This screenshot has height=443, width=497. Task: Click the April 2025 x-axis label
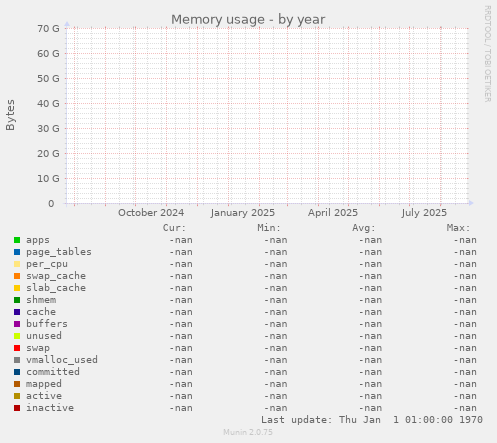(333, 213)
